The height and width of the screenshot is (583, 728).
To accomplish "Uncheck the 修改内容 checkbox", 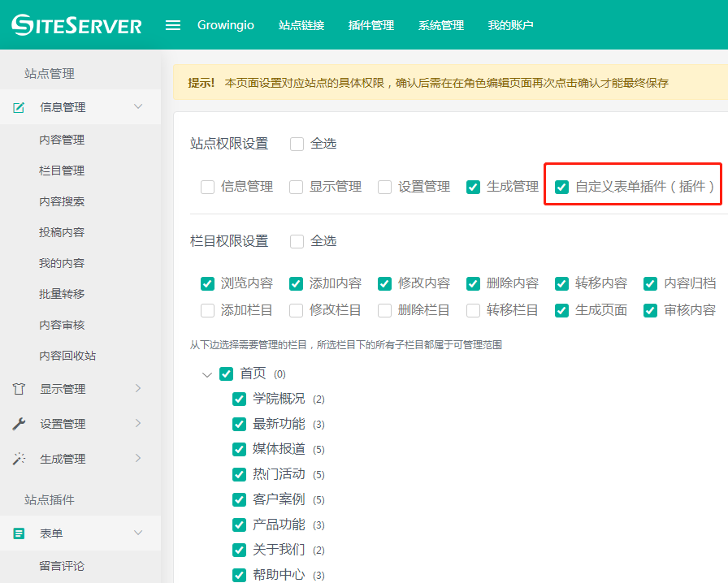I will click(x=384, y=283).
